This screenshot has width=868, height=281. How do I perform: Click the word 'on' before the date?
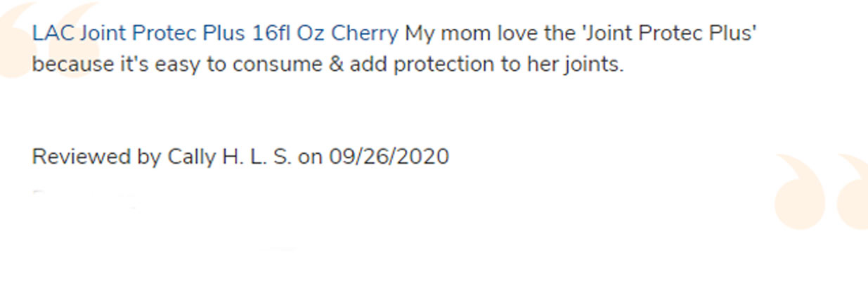[x=310, y=156]
